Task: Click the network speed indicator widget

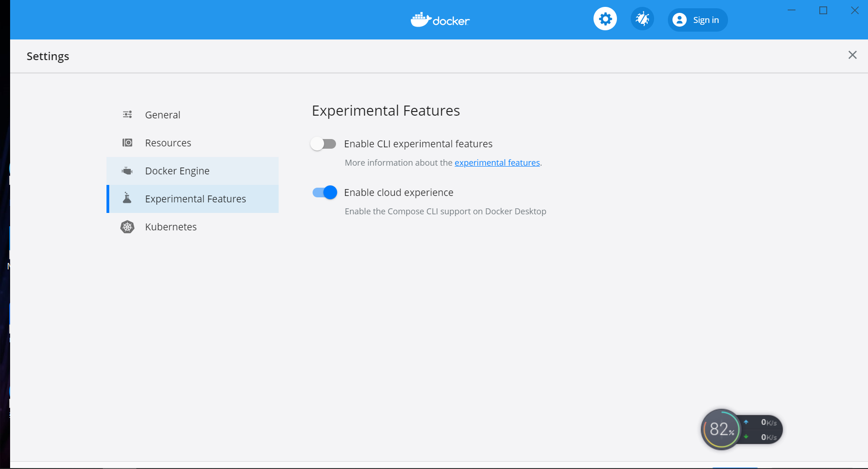Action: 762,430
